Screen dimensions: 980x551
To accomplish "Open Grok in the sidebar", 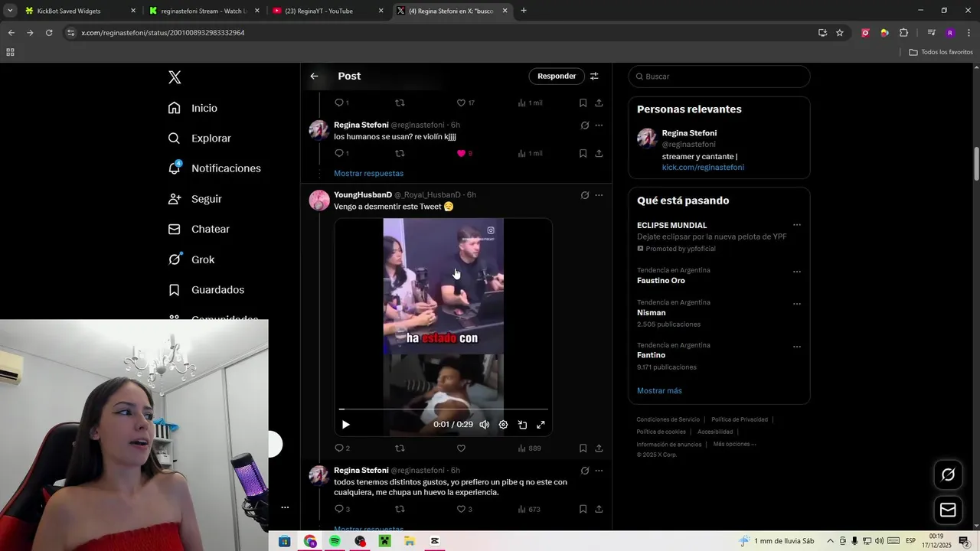I will pos(191,259).
